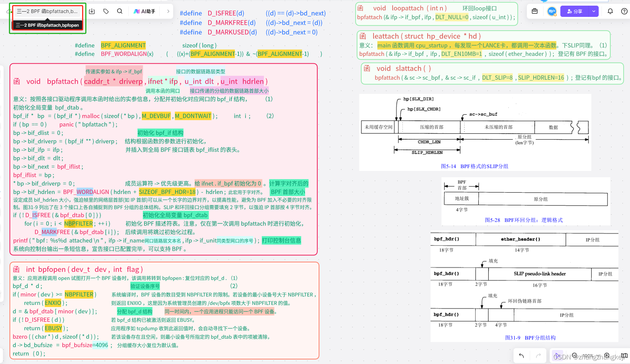Click the 验证设备序号 green label
This screenshot has width=630, height=364.
click(x=145, y=286)
